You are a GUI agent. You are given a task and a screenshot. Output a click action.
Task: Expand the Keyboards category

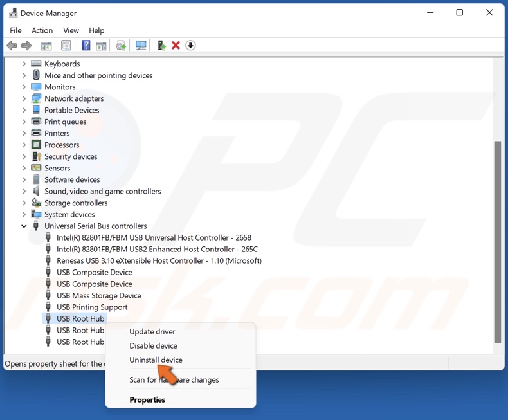24,64
